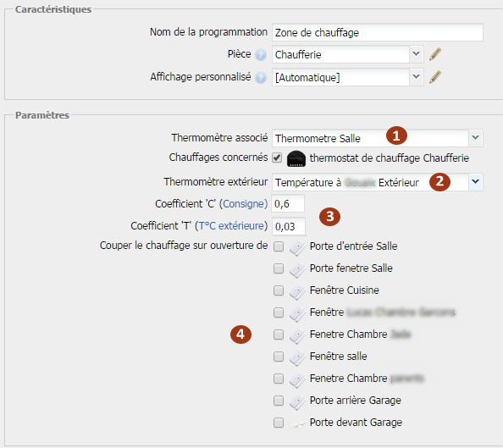Open help tooltip icon next to Pièce
Screen dimensions: 503x448
click(x=261, y=55)
